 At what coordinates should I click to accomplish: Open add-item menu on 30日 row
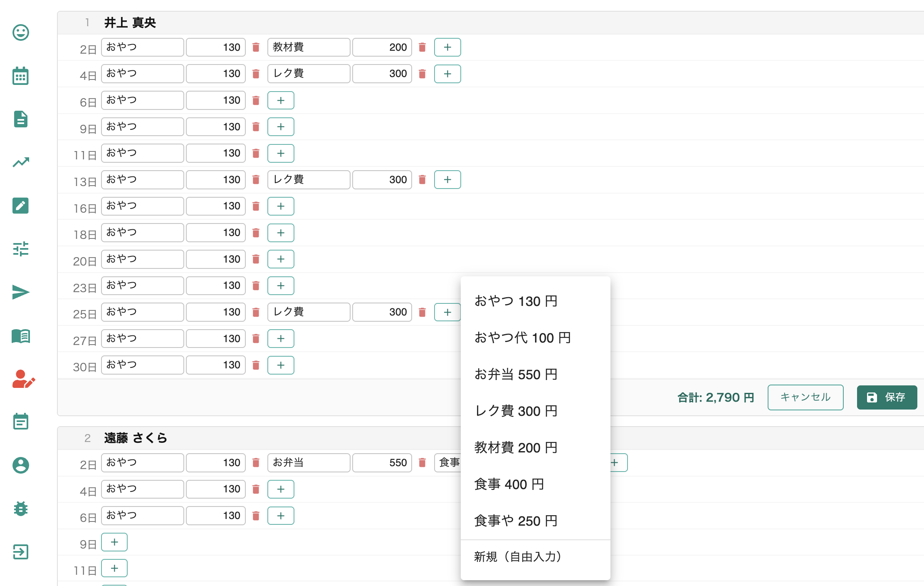pos(281,365)
